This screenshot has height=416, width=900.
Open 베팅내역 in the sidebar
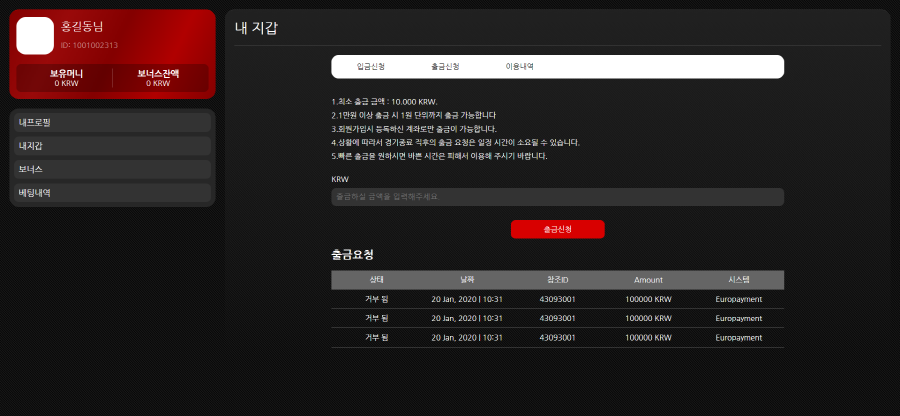(x=112, y=192)
